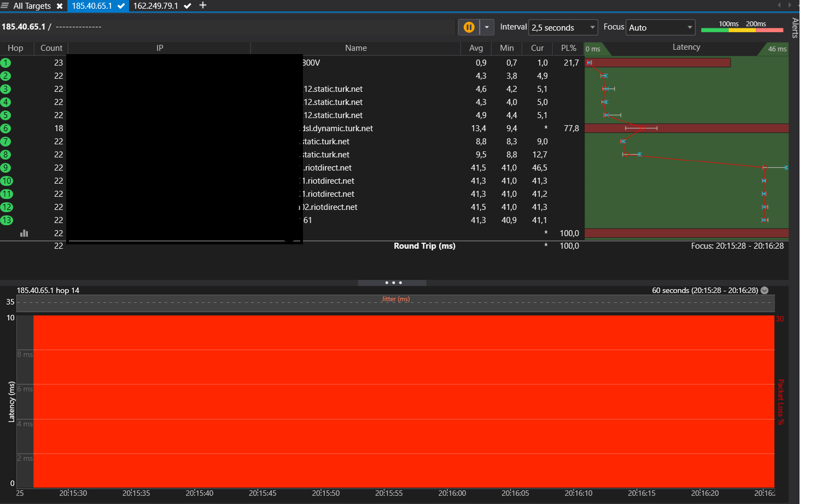Click the hop 13 green circle icon
Viewport: 840px width, 504px height.
tap(7, 220)
